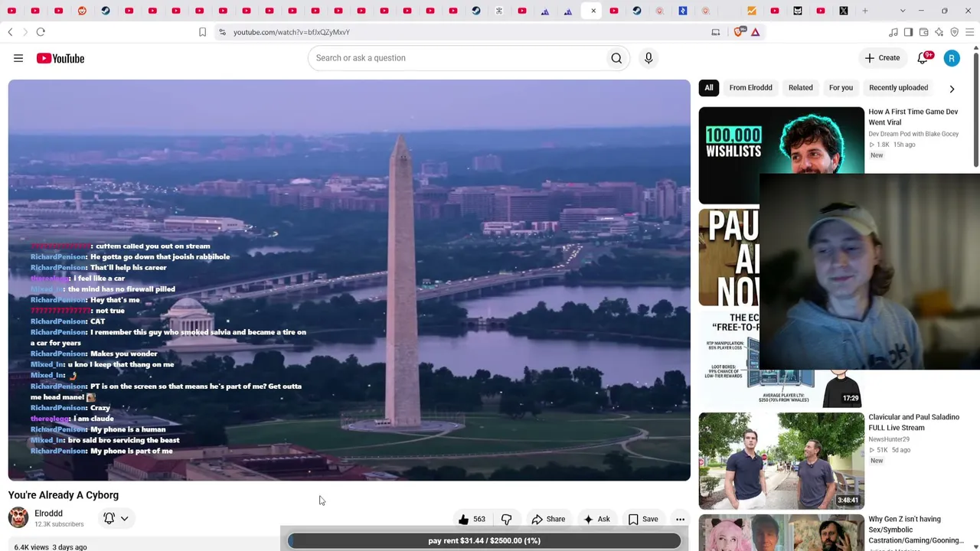Viewport: 980px width, 551px height.
Task: Click the search magnifier button
Action: click(x=616, y=58)
